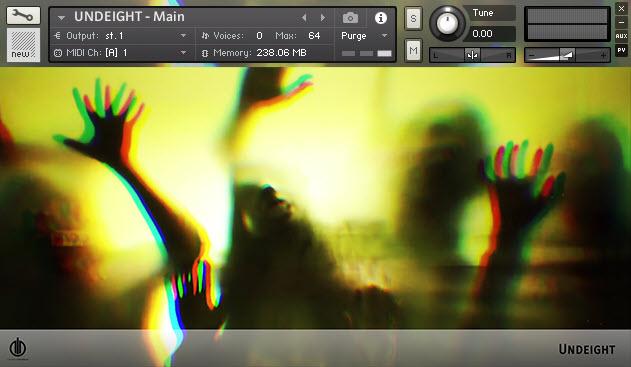631x367 pixels.
Task: Expand the instrument name dropdown arrow
Action: (61, 18)
